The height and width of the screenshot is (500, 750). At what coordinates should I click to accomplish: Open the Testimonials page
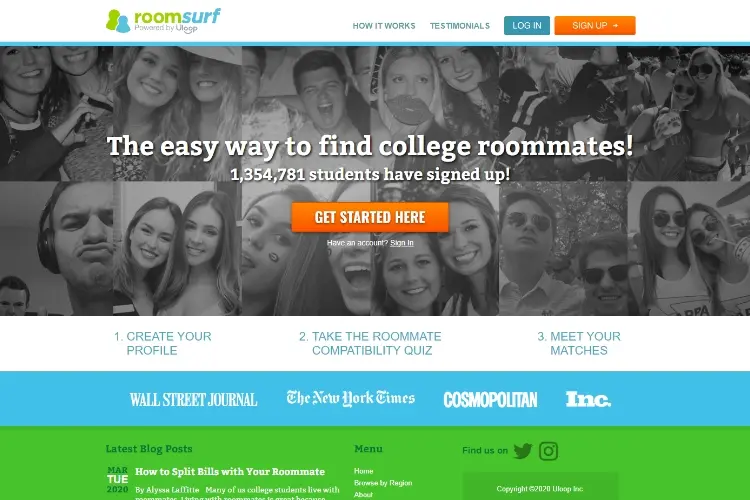pos(460,26)
